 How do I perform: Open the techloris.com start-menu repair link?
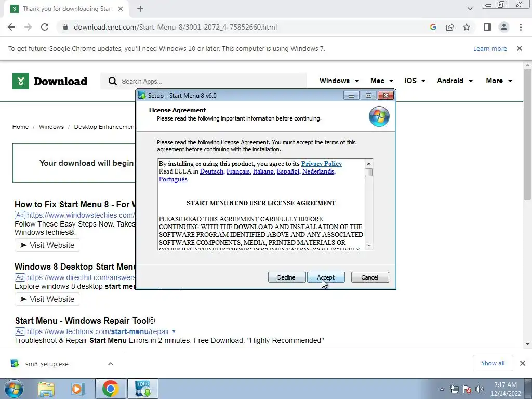pyautogui.click(x=98, y=331)
